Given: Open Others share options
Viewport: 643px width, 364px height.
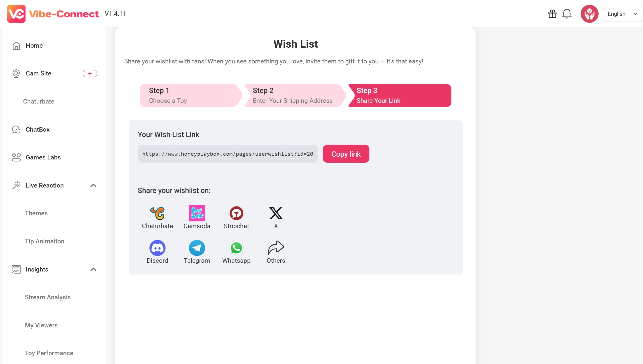Looking at the screenshot, I should [x=276, y=248].
